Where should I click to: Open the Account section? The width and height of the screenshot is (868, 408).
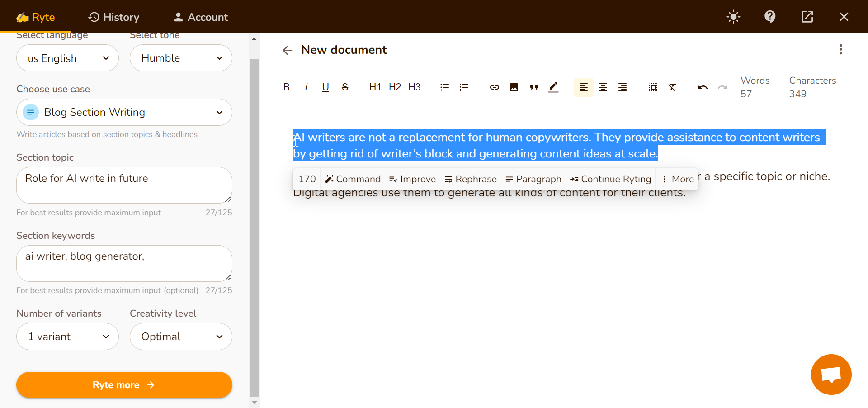200,17
